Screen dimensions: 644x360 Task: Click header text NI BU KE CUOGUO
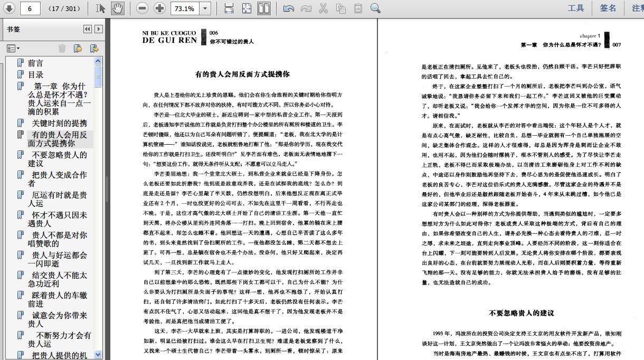(169, 33)
